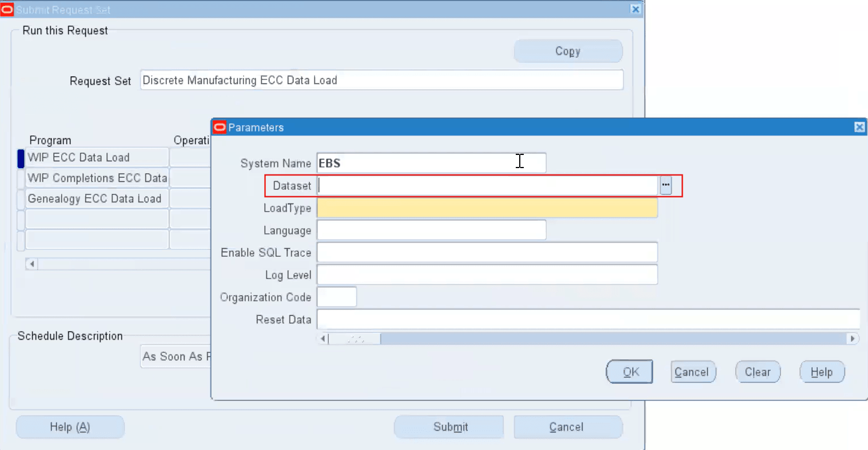
Task: Click Parameters scrollbar right arrow
Action: tap(853, 339)
